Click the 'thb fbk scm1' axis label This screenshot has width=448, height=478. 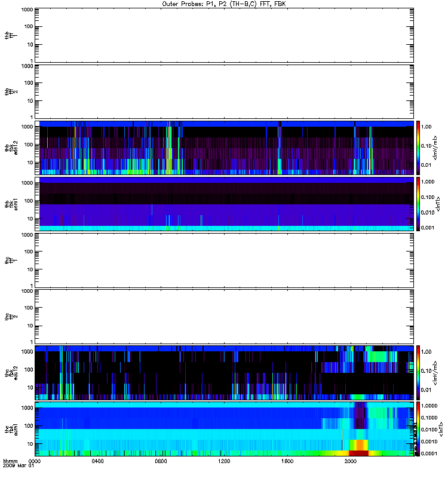pyautogui.click(x=11, y=204)
